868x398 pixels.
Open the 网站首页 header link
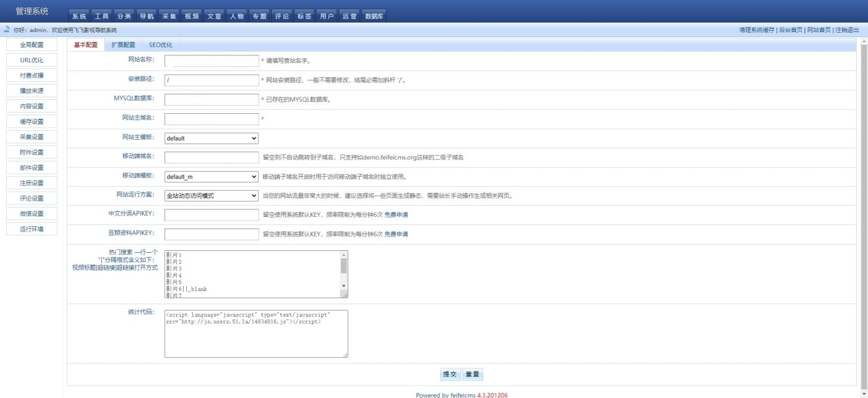[819, 30]
